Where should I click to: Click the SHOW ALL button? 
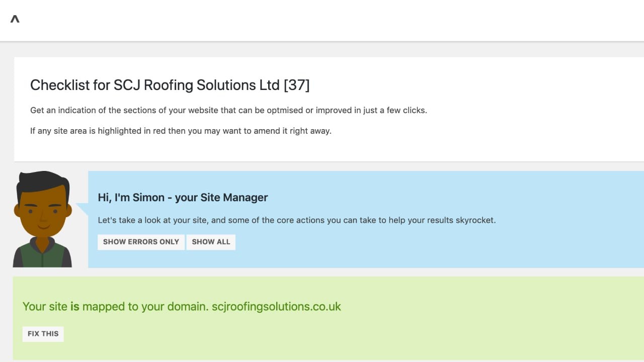211,242
